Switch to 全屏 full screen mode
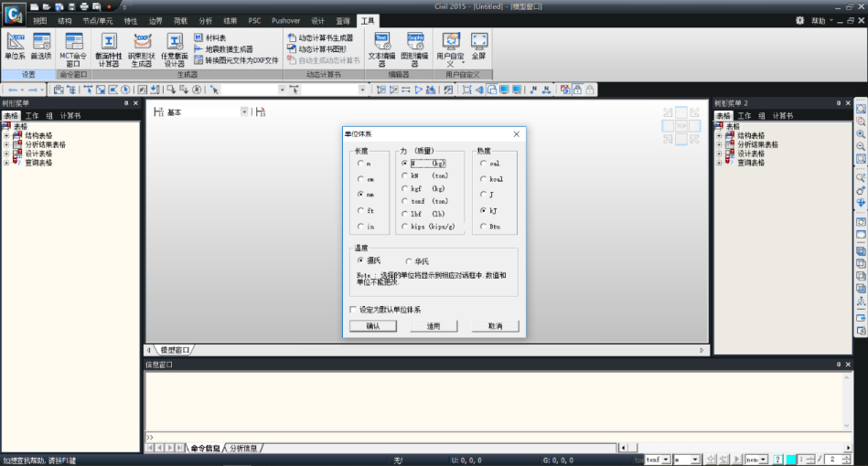Viewport: 868px width, 466px height. click(x=479, y=46)
